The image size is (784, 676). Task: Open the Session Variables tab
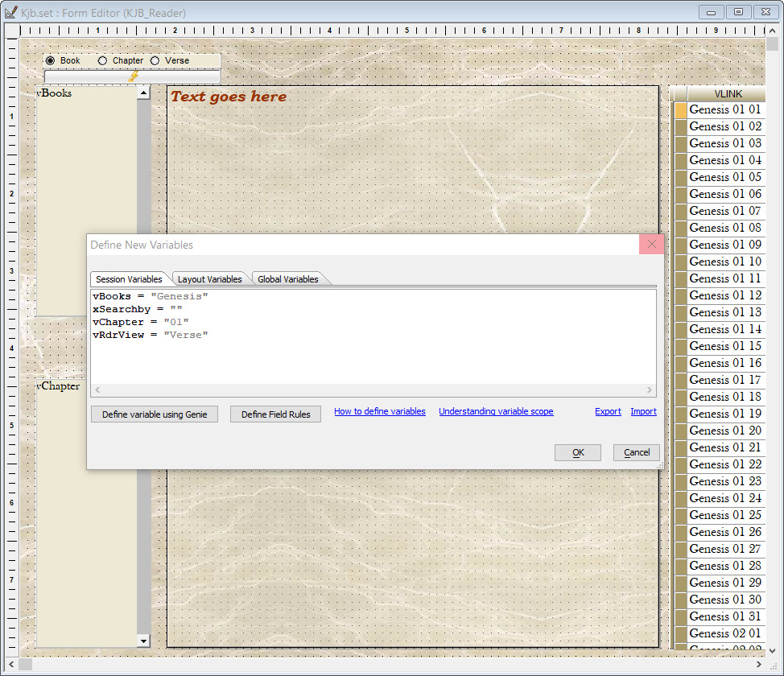pos(129,278)
